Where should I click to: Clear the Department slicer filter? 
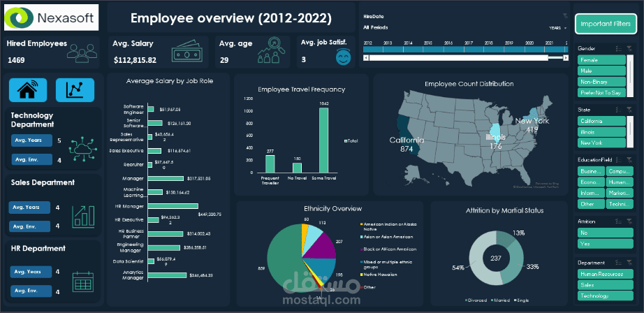[x=629, y=263]
